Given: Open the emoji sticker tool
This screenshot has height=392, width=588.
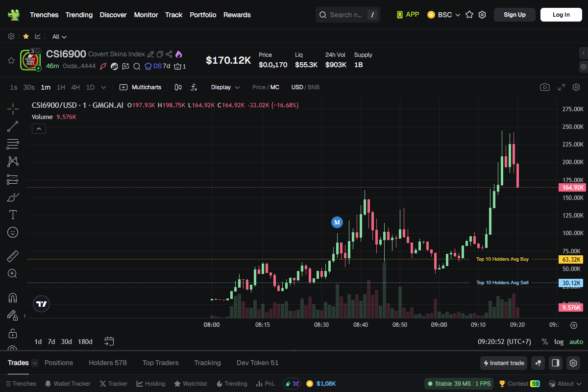Looking at the screenshot, I should click(x=13, y=232).
